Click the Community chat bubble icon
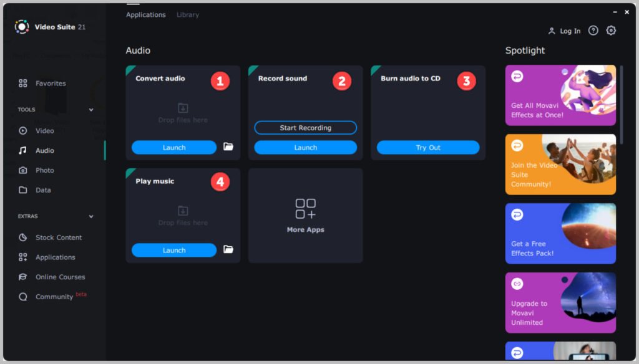 pos(23,297)
